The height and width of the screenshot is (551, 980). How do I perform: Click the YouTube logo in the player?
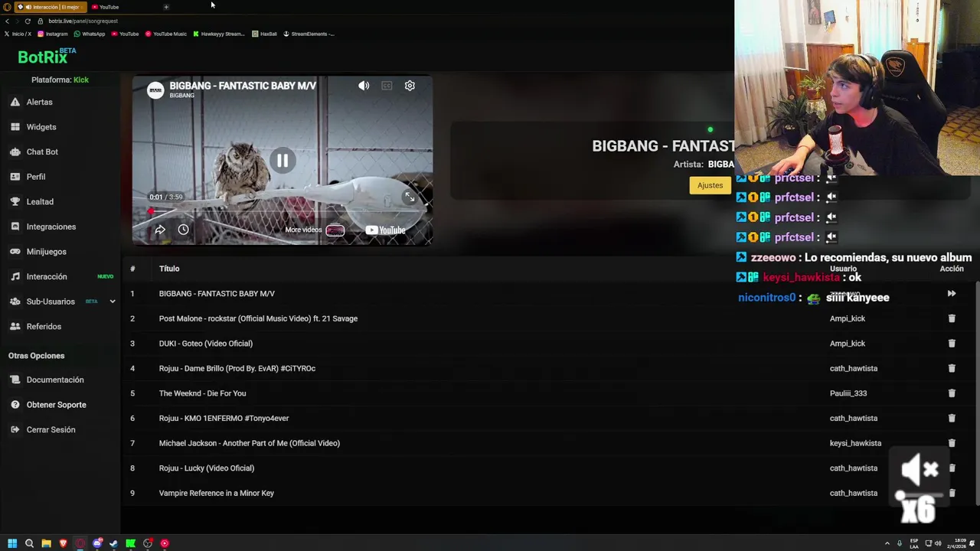click(x=385, y=230)
